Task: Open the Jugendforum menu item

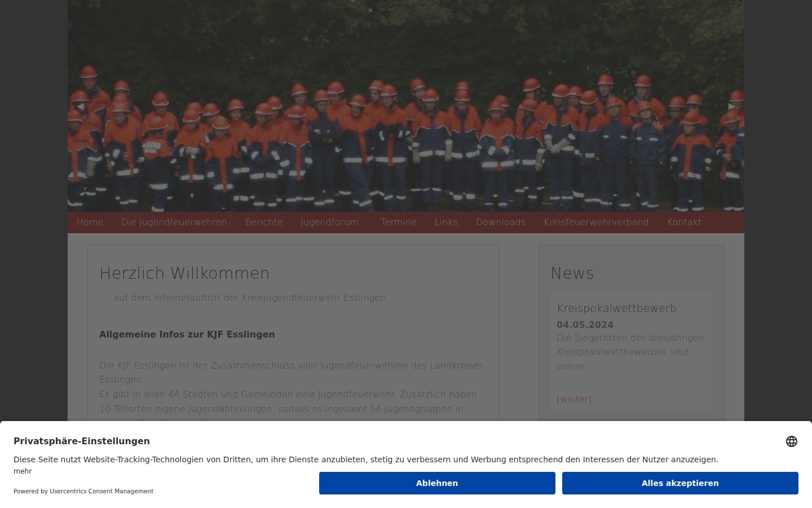Action: pyautogui.click(x=329, y=222)
